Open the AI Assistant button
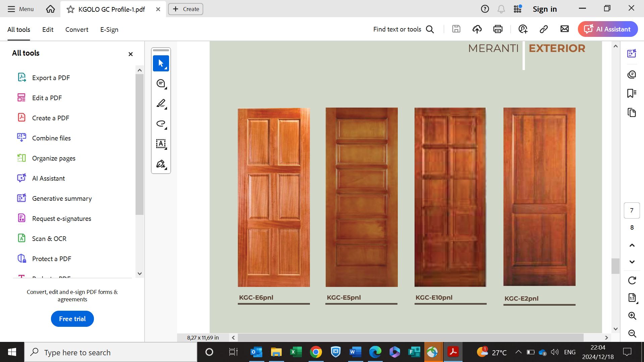Image resolution: width=644 pixels, height=362 pixels. tap(607, 29)
